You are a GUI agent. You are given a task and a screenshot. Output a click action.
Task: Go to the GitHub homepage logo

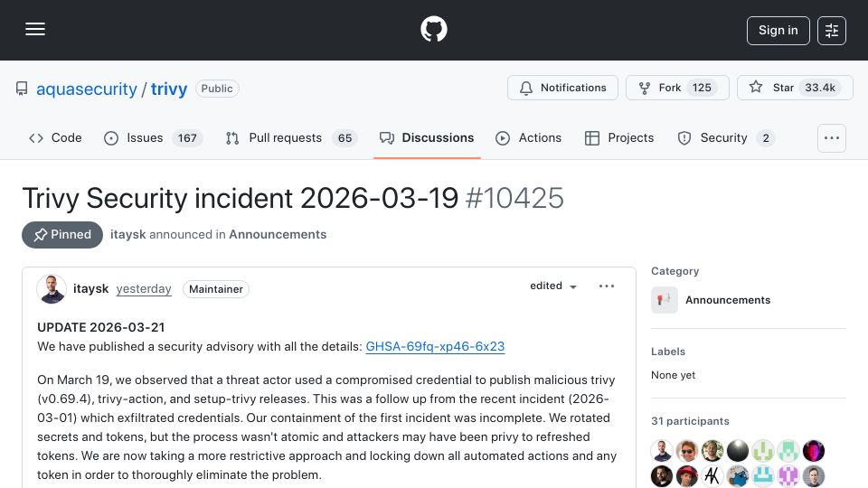433,29
